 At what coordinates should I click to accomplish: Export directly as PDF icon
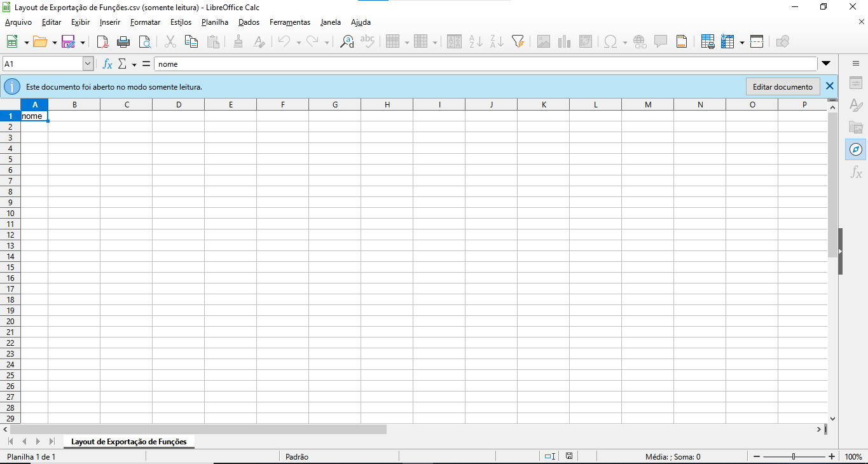point(102,42)
